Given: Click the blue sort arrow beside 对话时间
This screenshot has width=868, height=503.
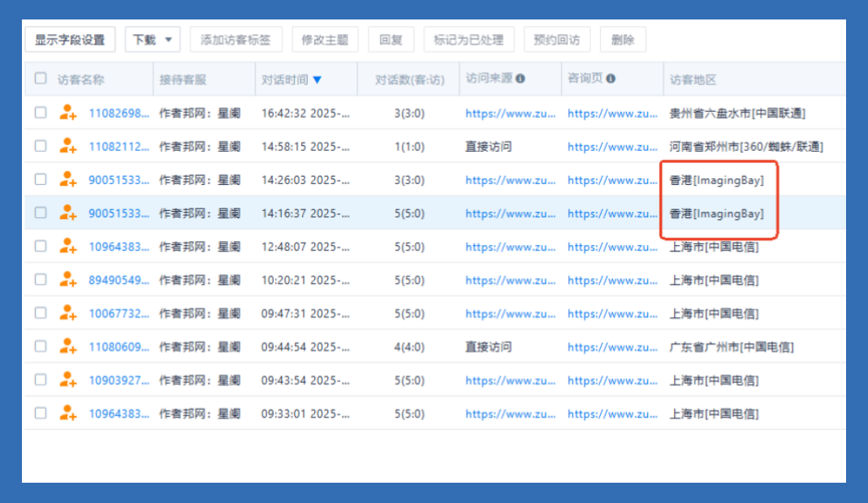Looking at the screenshot, I should (x=317, y=80).
